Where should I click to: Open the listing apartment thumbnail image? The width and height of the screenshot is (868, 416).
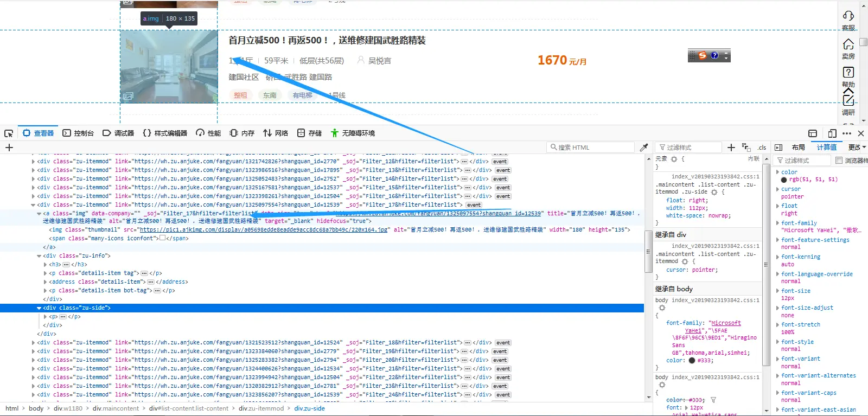[x=169, y=67]
